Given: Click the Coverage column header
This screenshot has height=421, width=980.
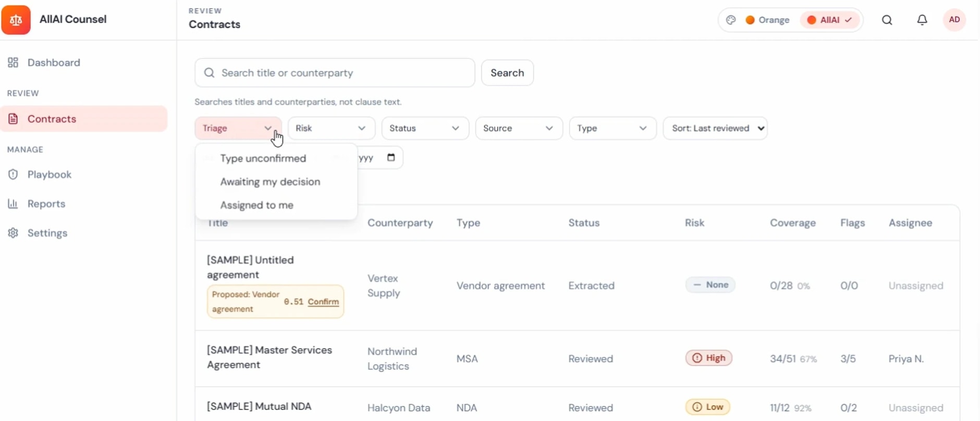Looking at the screenshot, I should 793,223.
